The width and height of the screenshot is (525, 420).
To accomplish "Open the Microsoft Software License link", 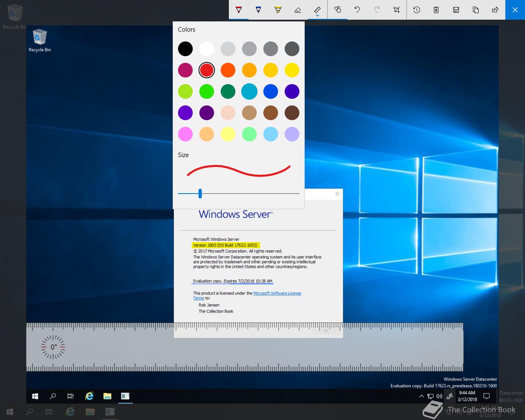I will click(277, 293).
